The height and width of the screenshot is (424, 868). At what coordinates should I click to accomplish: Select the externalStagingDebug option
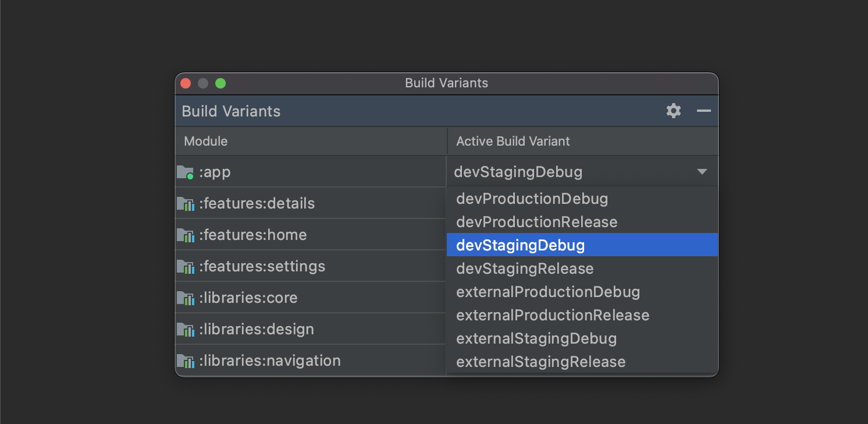pos(536,338)
